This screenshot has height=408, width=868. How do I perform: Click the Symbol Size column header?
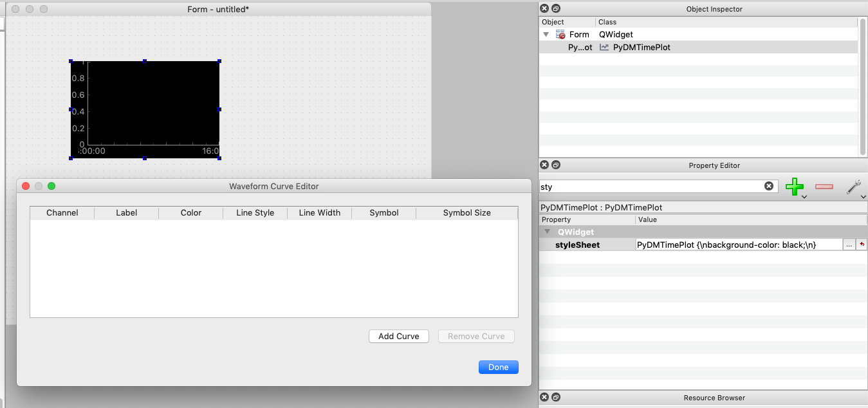(x=467, y=212)
